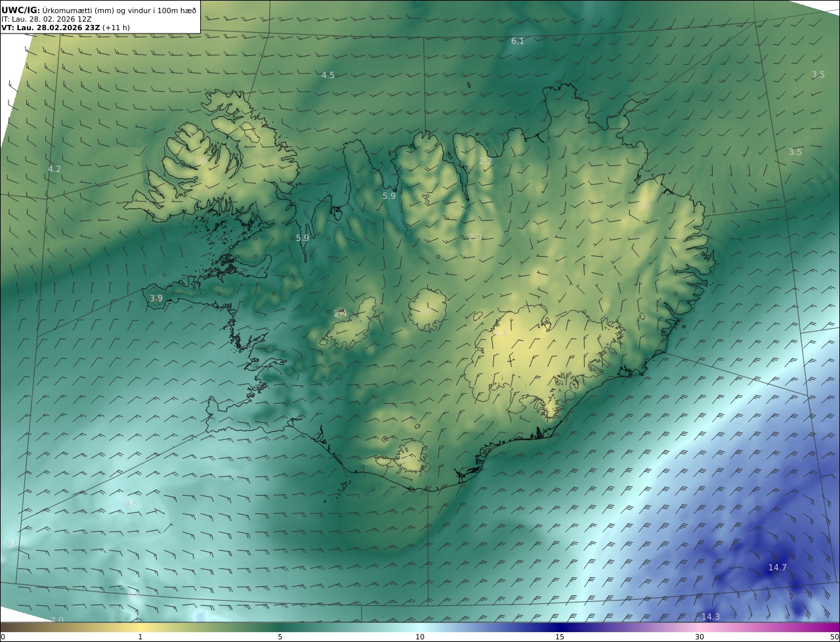Click the '15' label on the scale
This screenshot has width=840, height=642.
[560, 637]
